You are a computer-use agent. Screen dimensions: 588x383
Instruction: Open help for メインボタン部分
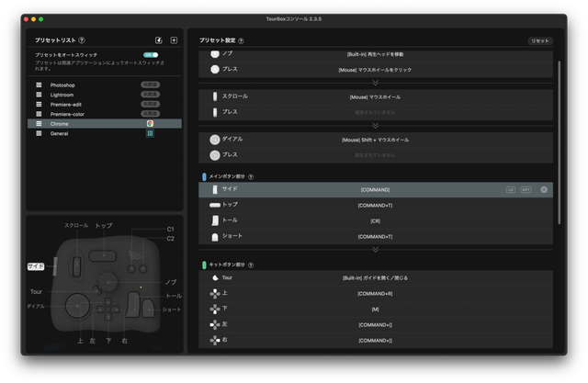tap(251, 177)
